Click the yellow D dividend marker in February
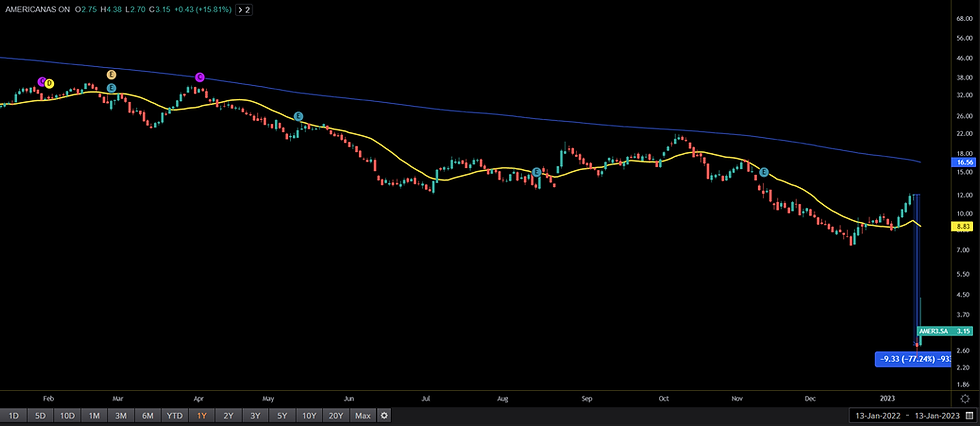 pos(49,84)
